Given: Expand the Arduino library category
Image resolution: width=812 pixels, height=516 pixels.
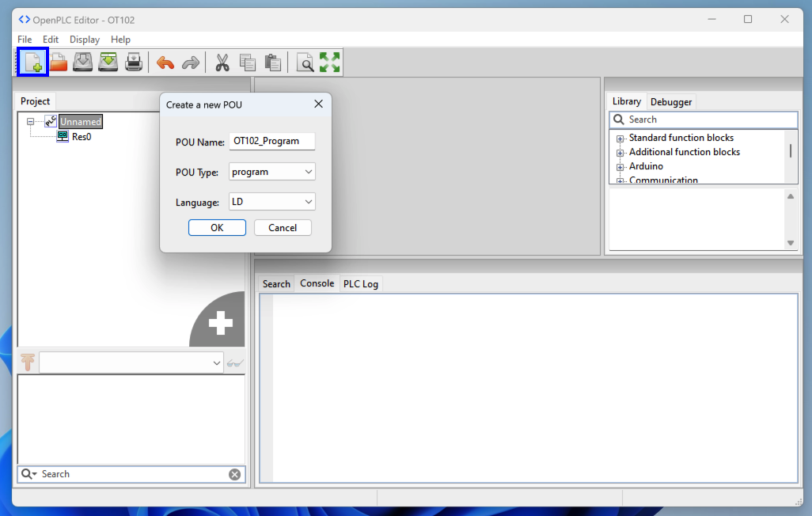Looking at the screenshot, I should point(620,167).
